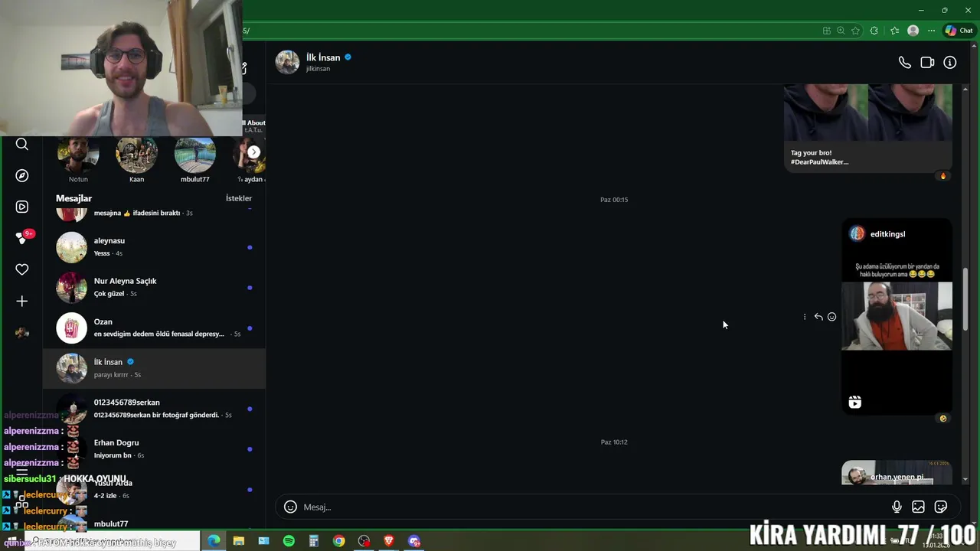Open the Ozan conversation
Image resolution: width=980 pixels, height=551 pixels.
pyautogui.click(x=154, y=328)
